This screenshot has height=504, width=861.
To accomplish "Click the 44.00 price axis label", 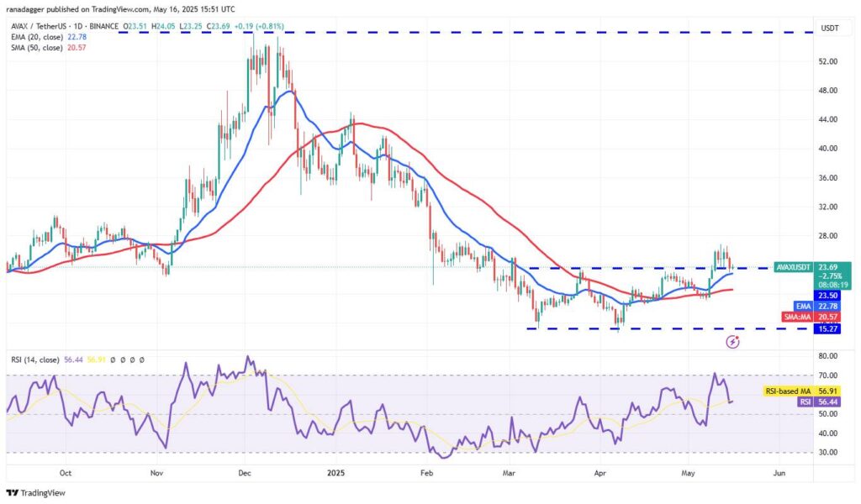I will tap(828, 119).
